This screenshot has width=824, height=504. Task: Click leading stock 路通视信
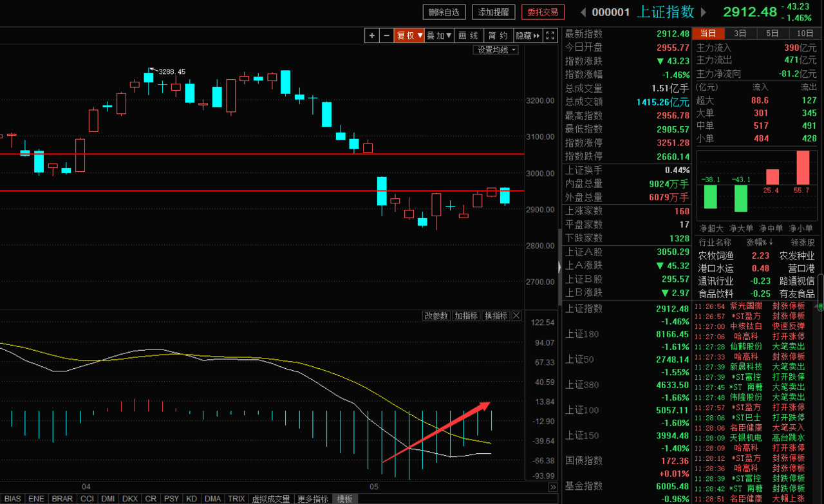[797, 281]
